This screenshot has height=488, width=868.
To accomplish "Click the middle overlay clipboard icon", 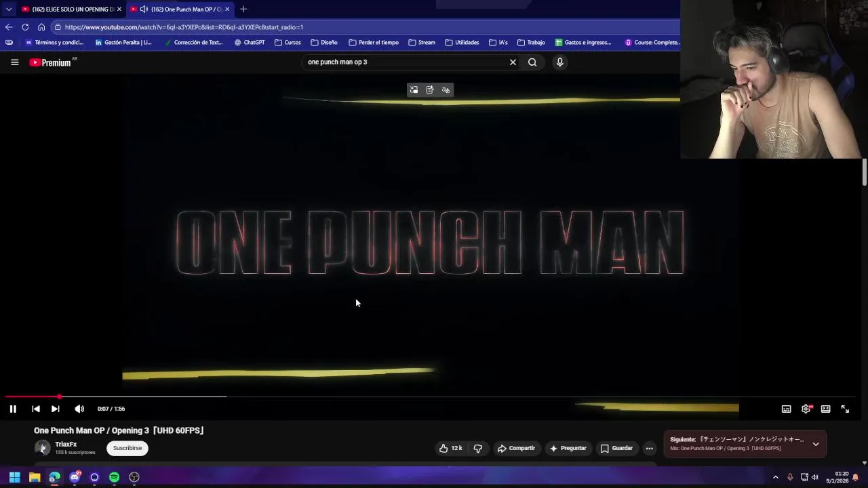I will coord(430,89).
